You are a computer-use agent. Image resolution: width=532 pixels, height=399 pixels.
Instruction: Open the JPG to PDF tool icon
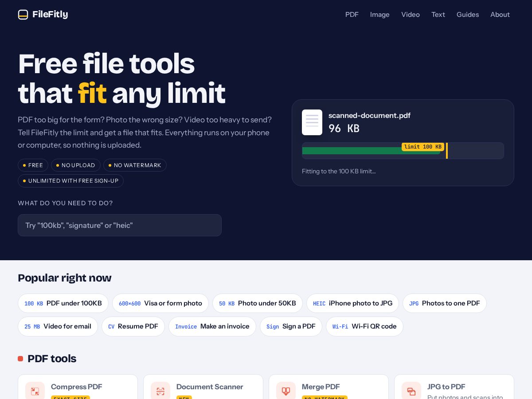tap(411, 391)
